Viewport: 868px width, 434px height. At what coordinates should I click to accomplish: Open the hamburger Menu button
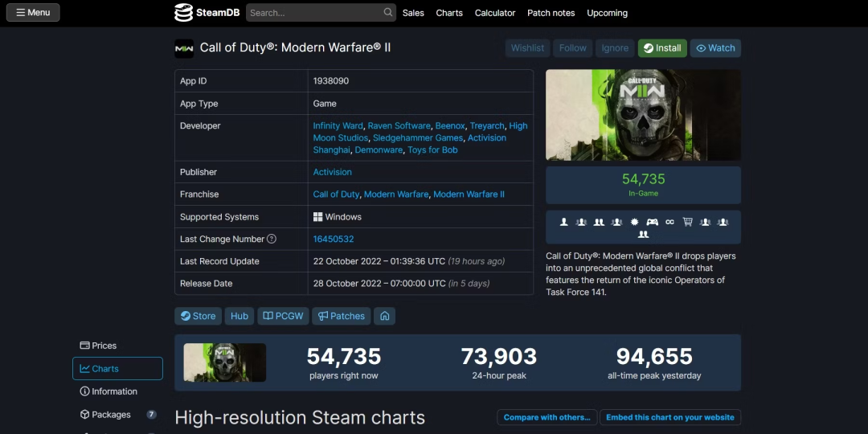coord(33,12)
